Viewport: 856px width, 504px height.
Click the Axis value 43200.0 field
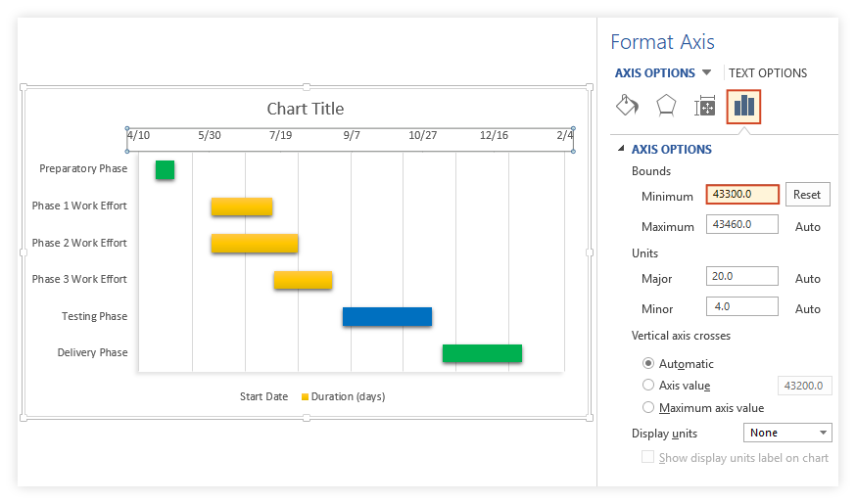coord(804,386)
